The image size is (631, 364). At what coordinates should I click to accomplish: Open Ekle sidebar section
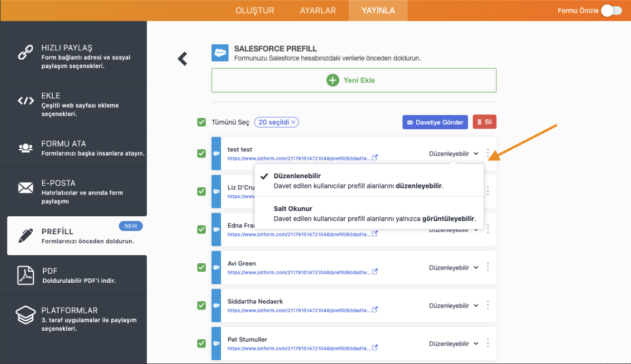74,104
